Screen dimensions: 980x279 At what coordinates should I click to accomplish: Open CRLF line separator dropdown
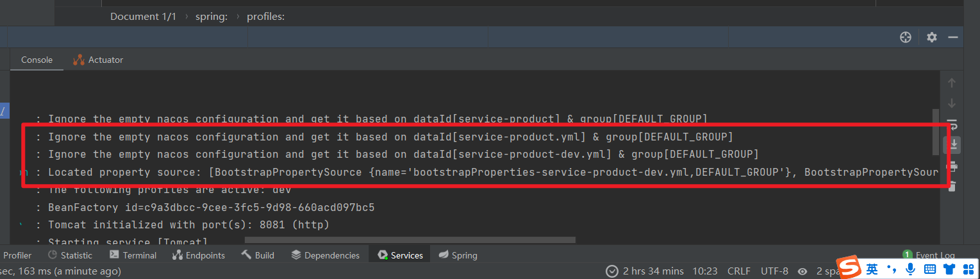tap(739, 271)
